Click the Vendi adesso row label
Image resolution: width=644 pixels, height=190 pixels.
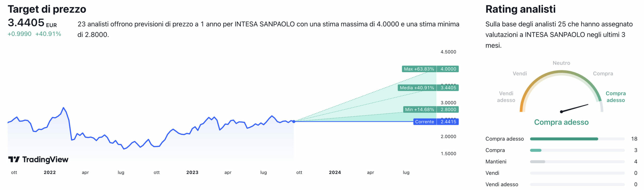click(502, 184)
